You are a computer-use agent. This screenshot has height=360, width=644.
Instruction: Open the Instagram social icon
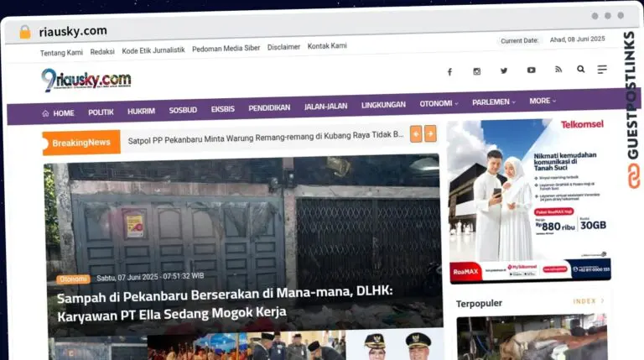pos(476,71)
